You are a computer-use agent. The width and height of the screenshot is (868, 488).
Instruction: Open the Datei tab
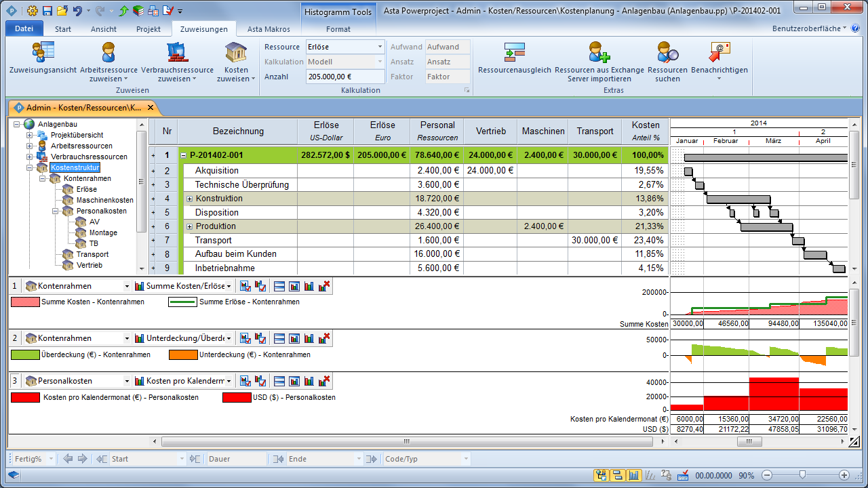(24, 28)
